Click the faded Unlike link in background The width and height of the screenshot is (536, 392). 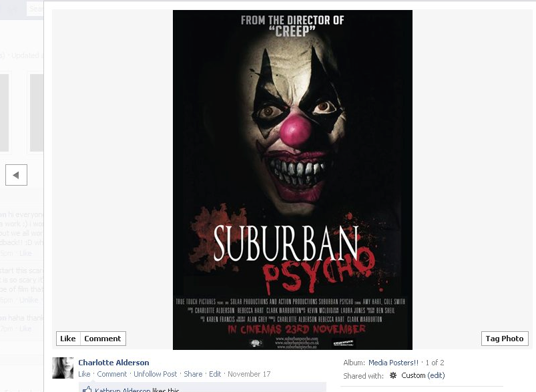point(29,300)
